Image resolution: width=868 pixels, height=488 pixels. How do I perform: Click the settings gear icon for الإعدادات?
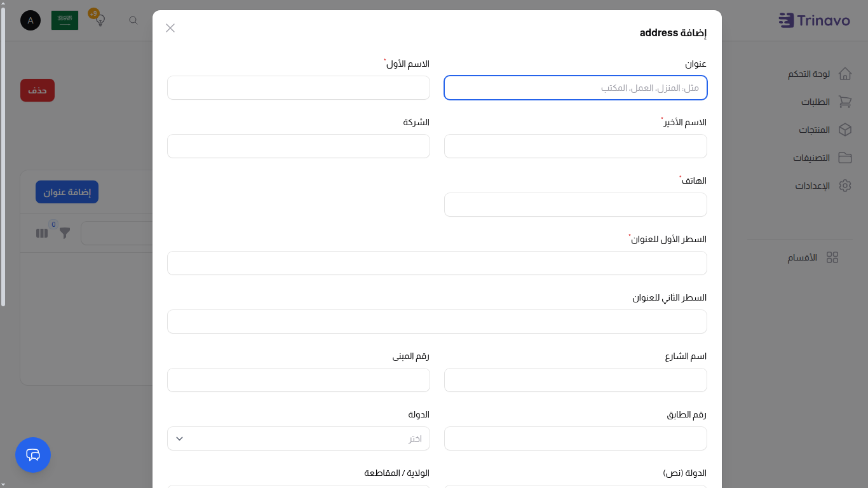point(845,186)
